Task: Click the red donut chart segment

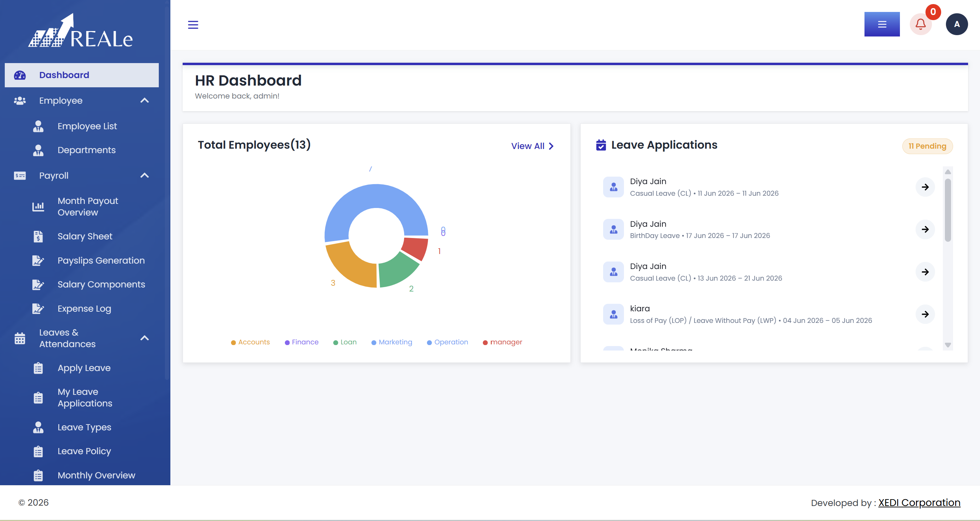Action: [x=417, y=248]
